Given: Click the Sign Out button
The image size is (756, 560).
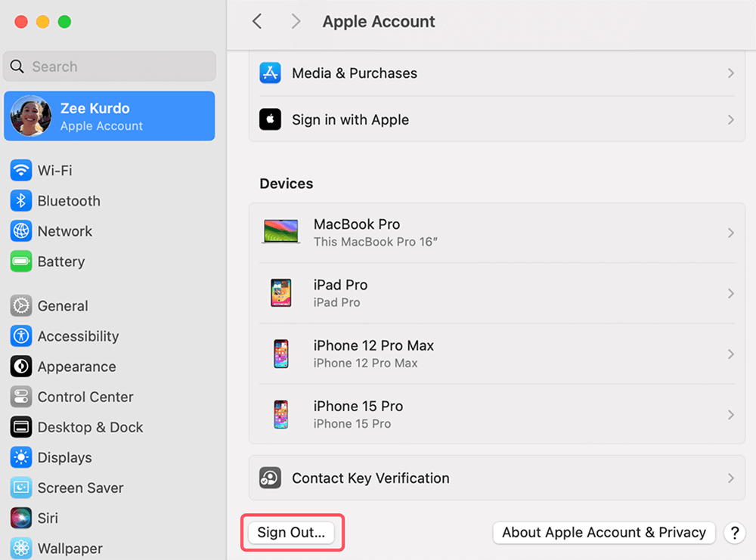Looking at the screenshot, I should coord(293,532).
